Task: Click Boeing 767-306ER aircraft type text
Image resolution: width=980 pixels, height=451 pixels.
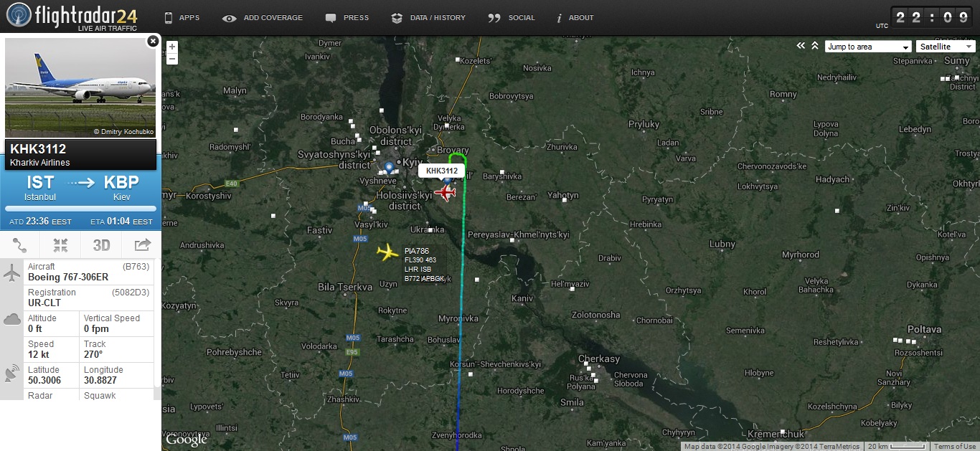Action: click(68, 277)
